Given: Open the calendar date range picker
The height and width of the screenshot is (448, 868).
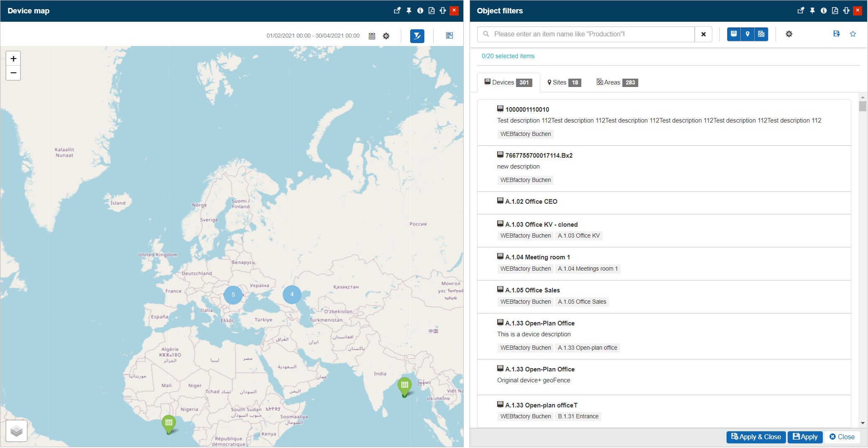Looking at the screenshot, I should click(372, 36).
